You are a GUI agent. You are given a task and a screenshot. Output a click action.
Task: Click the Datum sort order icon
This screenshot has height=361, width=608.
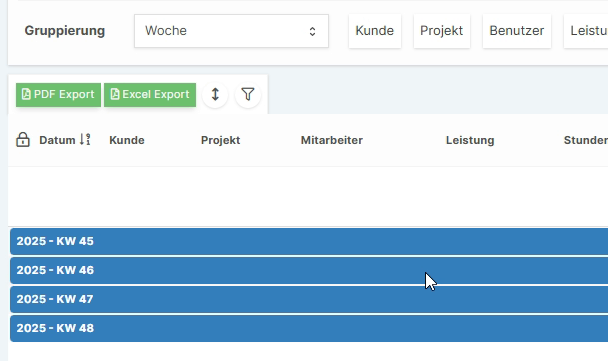click(x=85, y=140)
